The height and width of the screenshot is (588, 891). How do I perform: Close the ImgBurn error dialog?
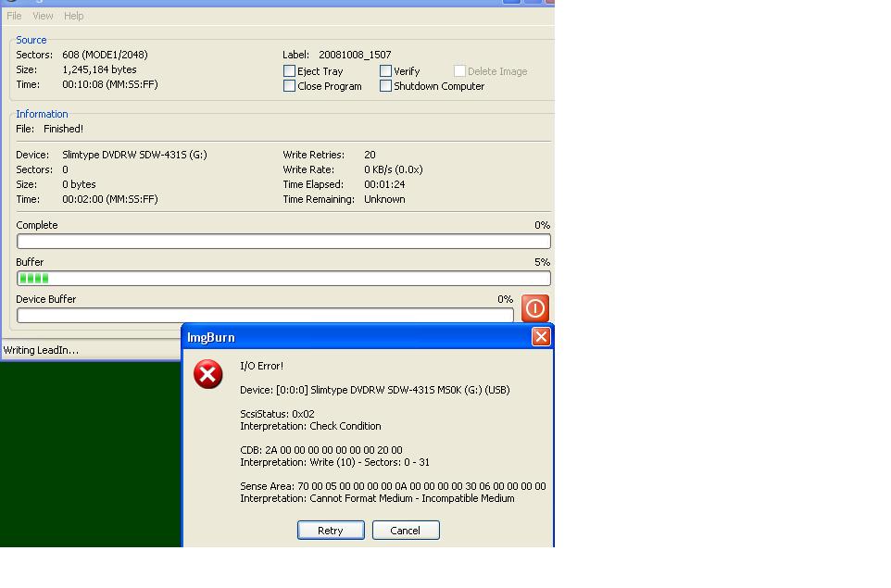click(541, 337)
